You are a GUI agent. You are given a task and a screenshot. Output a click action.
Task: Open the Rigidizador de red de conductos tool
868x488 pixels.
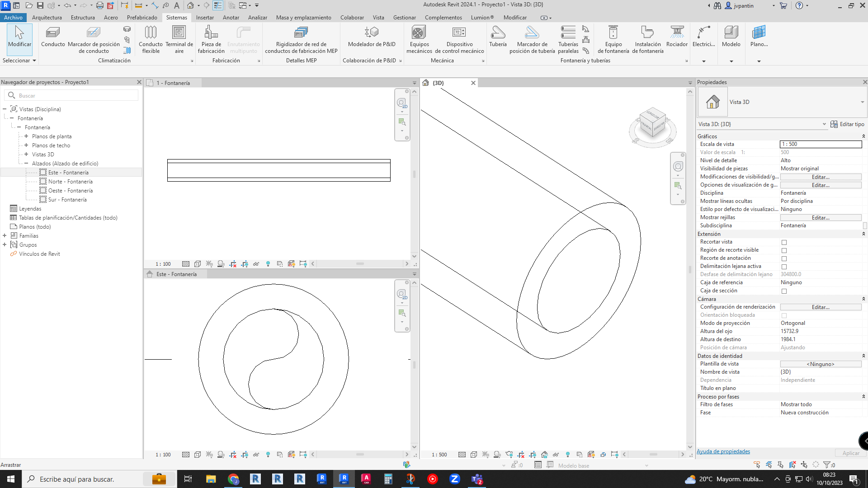(301, 40)
